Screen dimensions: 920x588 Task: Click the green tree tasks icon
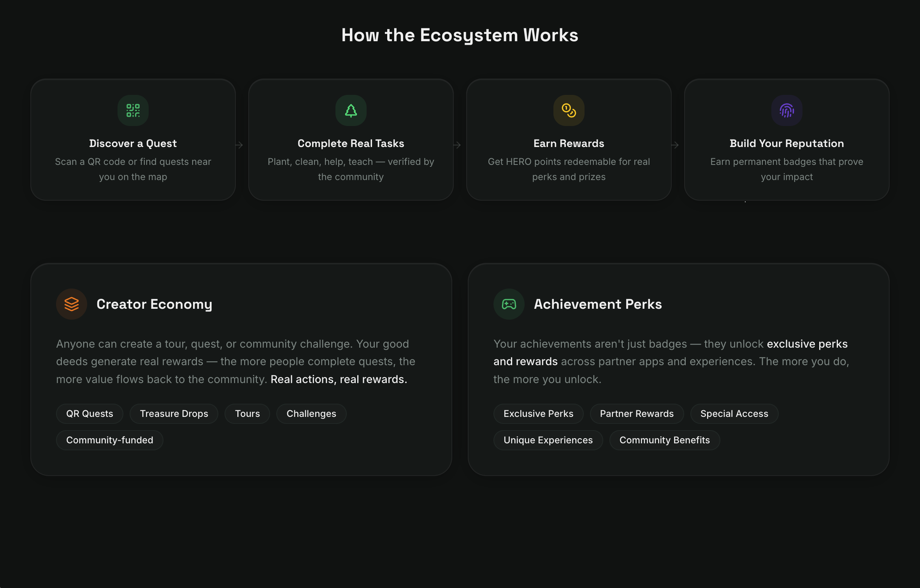(351, 110)
